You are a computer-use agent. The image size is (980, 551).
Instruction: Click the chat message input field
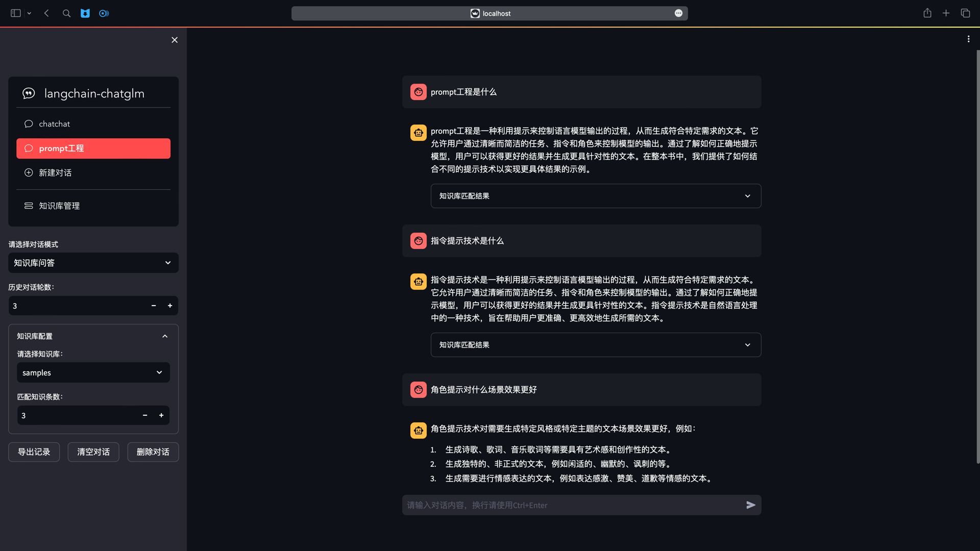pyautogui.click(x=572, y=505)
